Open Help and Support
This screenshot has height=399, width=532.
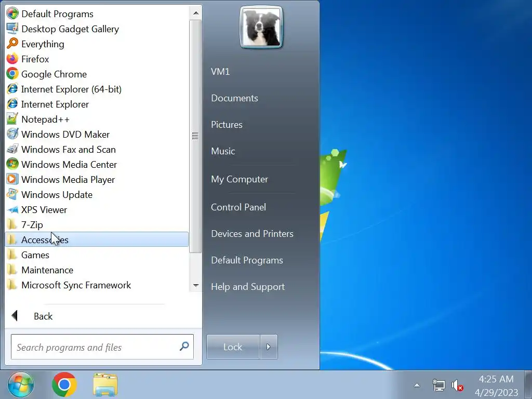point(248,287)
